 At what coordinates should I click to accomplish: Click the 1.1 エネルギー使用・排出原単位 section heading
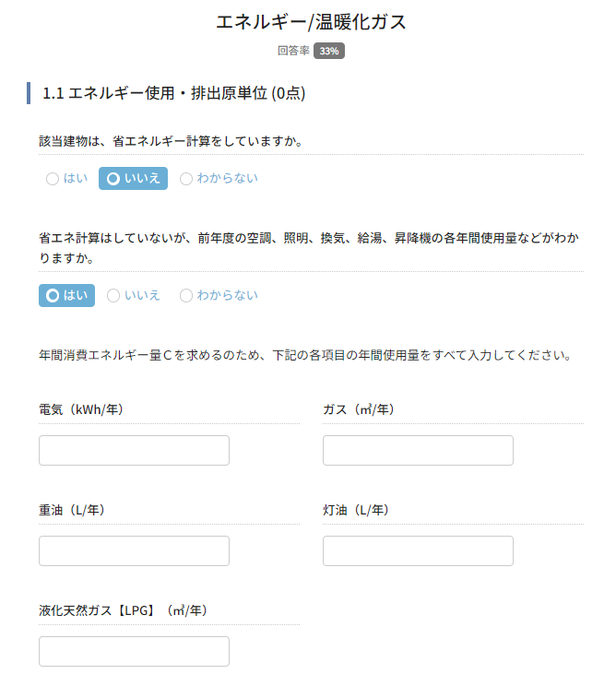pos(173,93)
